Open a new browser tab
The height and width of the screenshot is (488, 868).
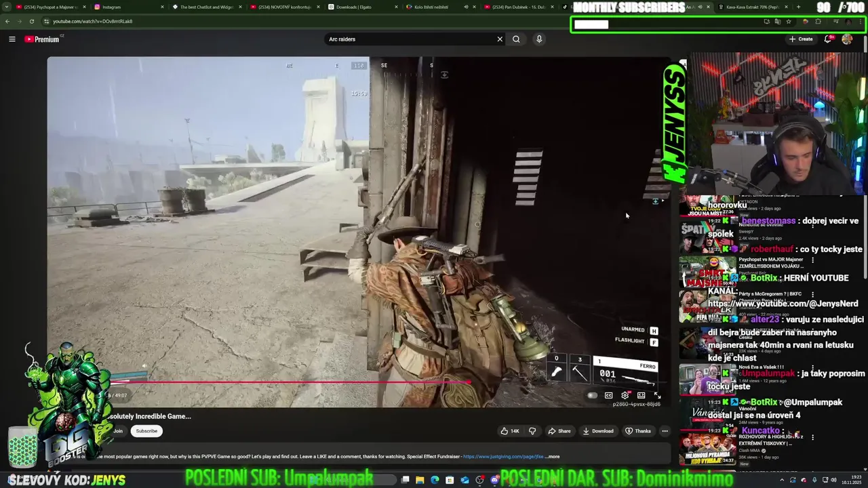coord(798,7)
